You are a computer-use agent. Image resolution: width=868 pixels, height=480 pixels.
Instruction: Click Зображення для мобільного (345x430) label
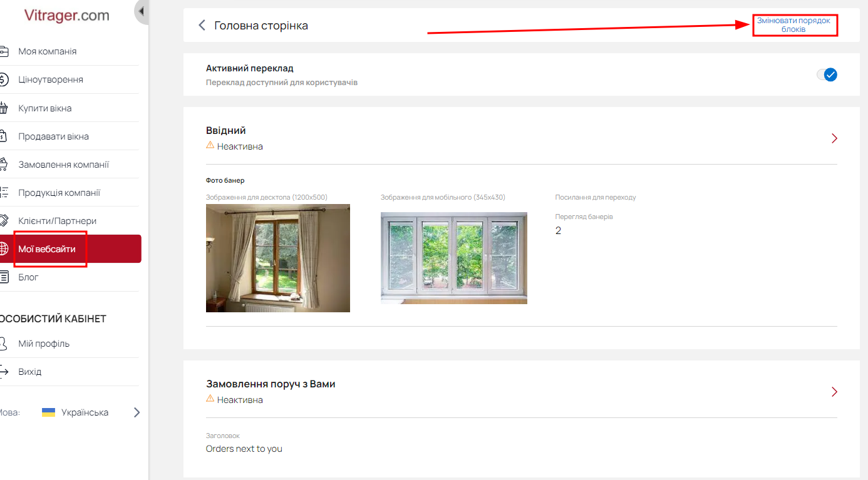coord(443,197)
